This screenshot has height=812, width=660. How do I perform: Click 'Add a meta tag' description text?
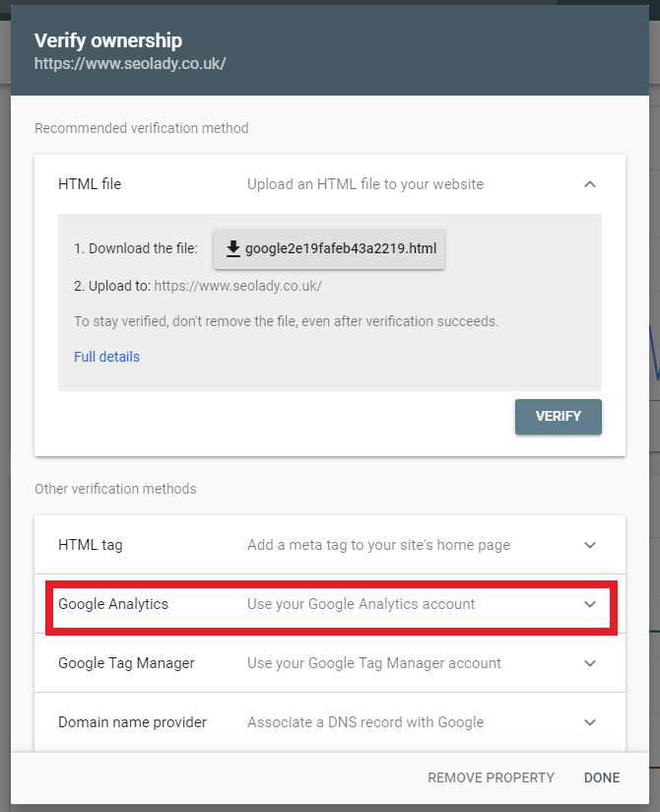(x=378, y=545)
